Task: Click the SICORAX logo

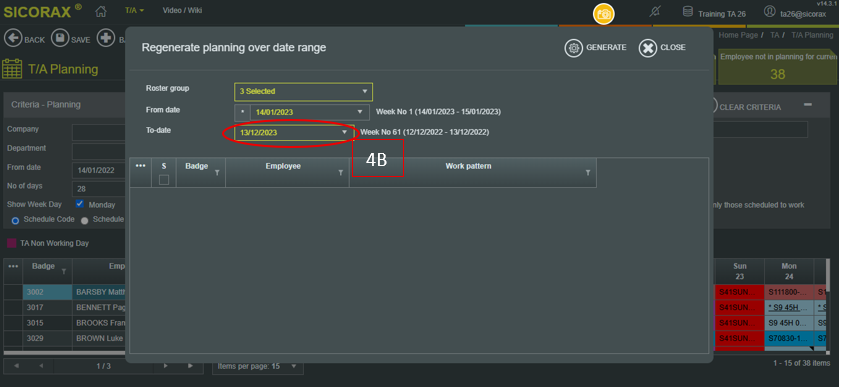Action: click(x=42, y=11)
